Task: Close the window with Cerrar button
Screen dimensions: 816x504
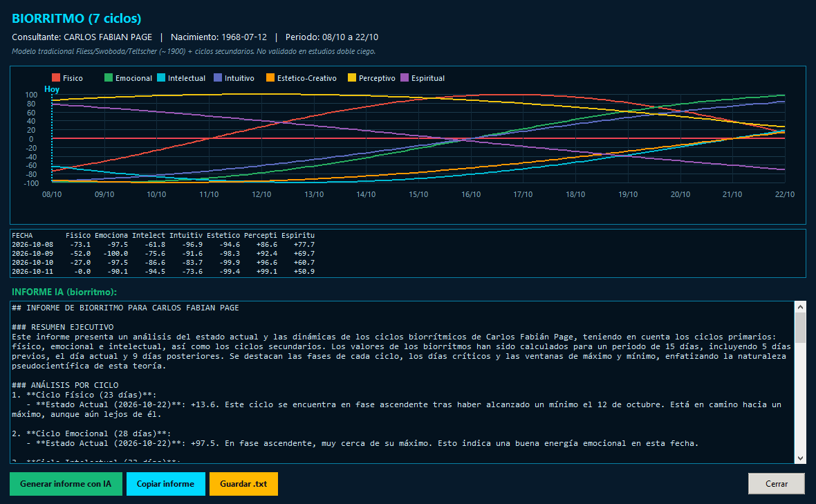Action: point(777,484)
